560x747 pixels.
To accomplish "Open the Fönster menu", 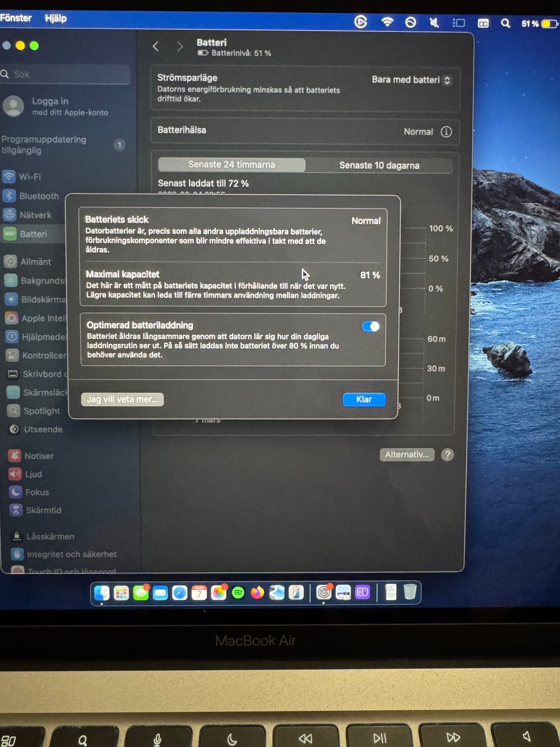I will (16, 18).
